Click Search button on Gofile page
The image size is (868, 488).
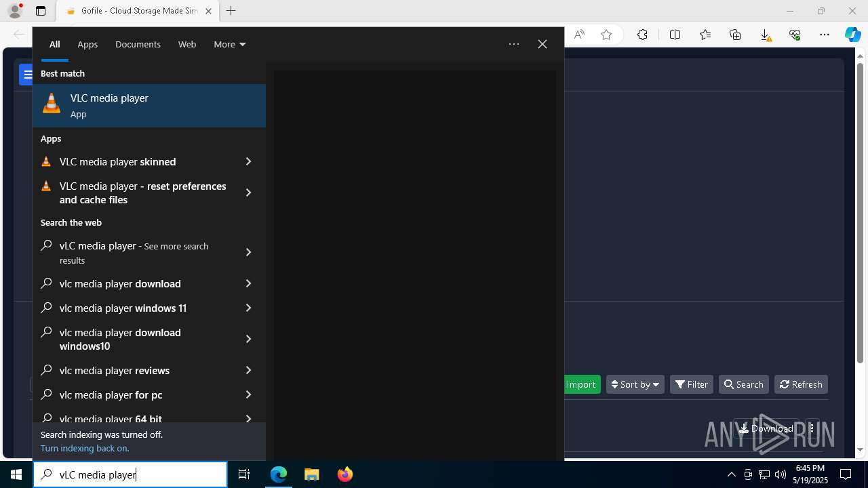[x=744, y=384]
